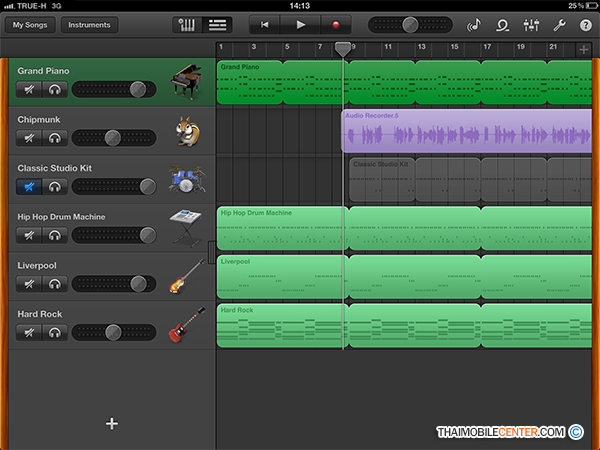Mute the Grand Piano track

(x=30, y=90)
